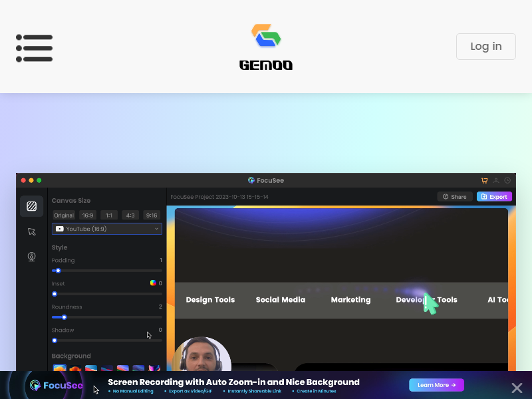Close the FocuSee promo banner
Image resolution: width=532 pixels, height=399 pixels.
(517, 388)
